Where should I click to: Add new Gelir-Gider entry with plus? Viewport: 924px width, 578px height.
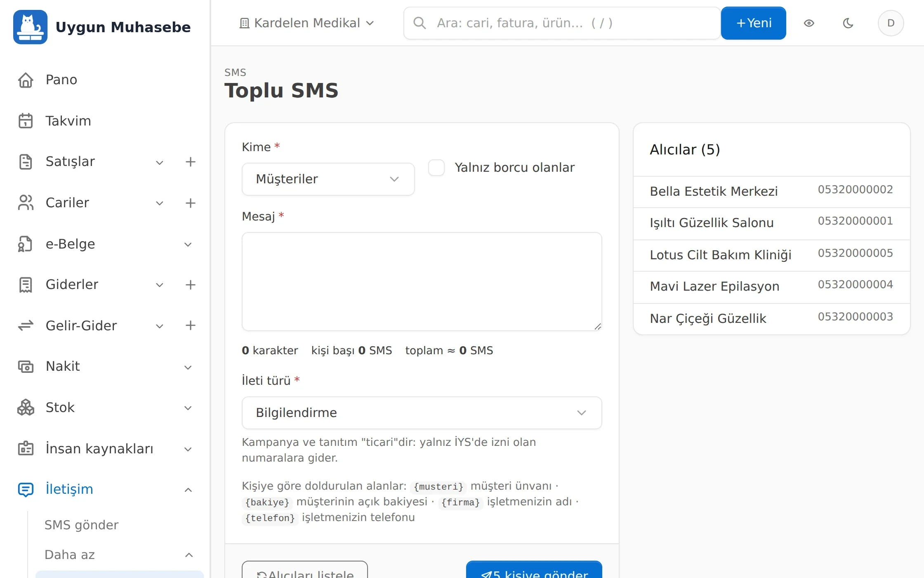coord(190,326)
